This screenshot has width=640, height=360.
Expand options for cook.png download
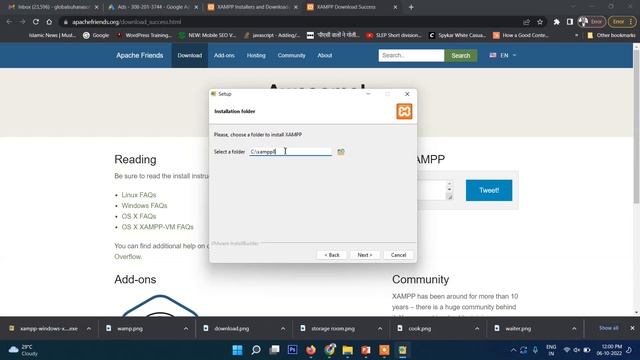tap(477, 329)
